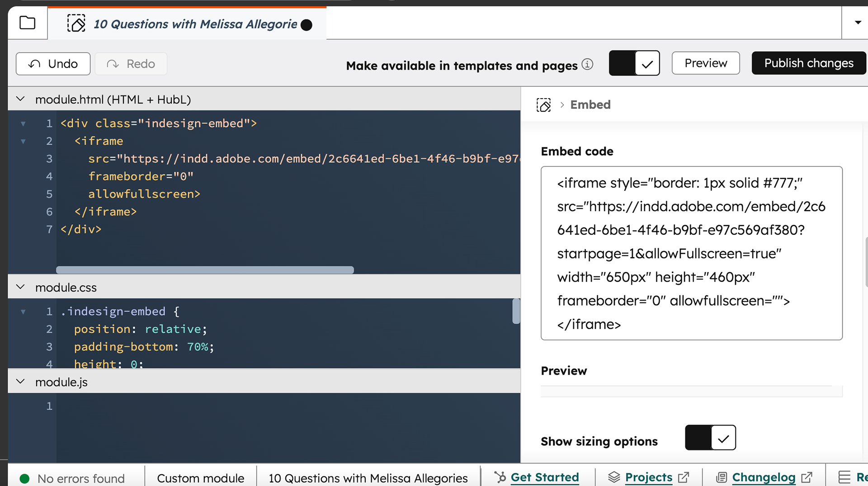Click the Publish changes button
The image size is (868, 486).
click(x=809, y=63)
